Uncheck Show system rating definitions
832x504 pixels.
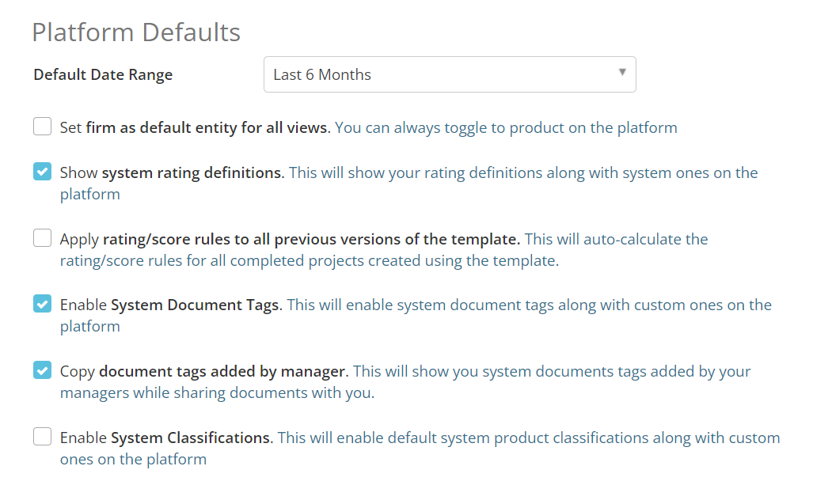click(43, 172)
